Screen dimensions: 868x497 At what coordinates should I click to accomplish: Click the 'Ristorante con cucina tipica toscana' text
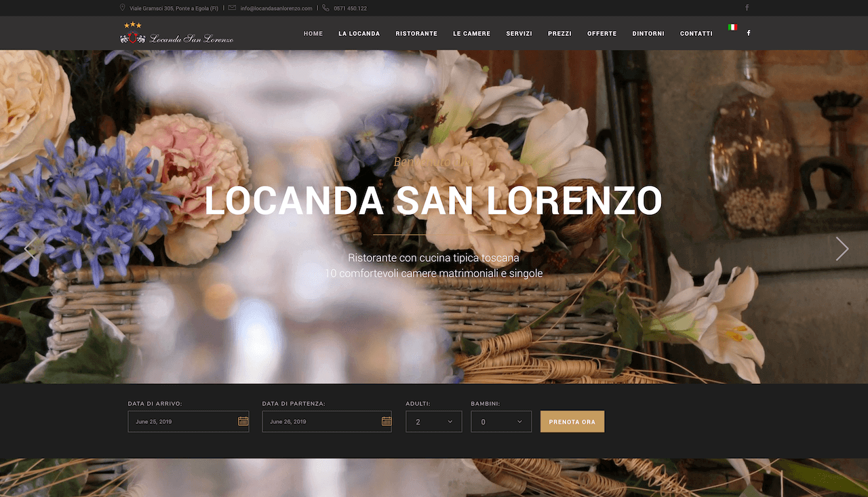coord(433,258)
